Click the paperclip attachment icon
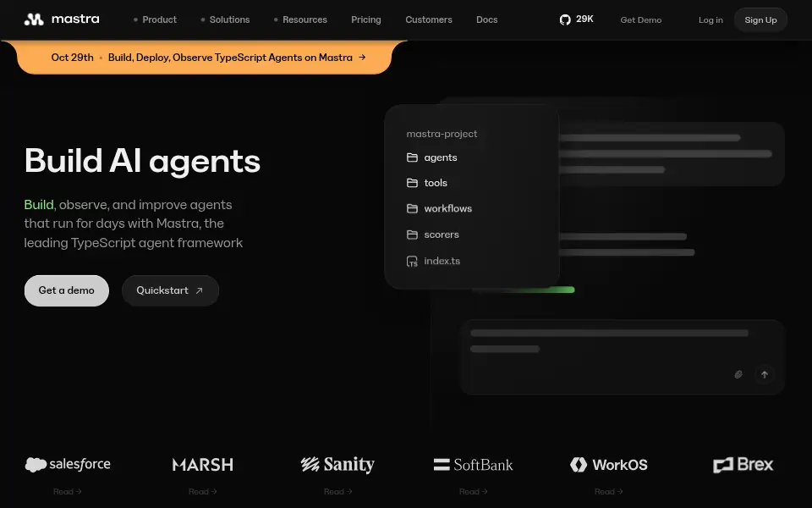The image size is (812, 508). pyautogui.click(x=738, y=374)
